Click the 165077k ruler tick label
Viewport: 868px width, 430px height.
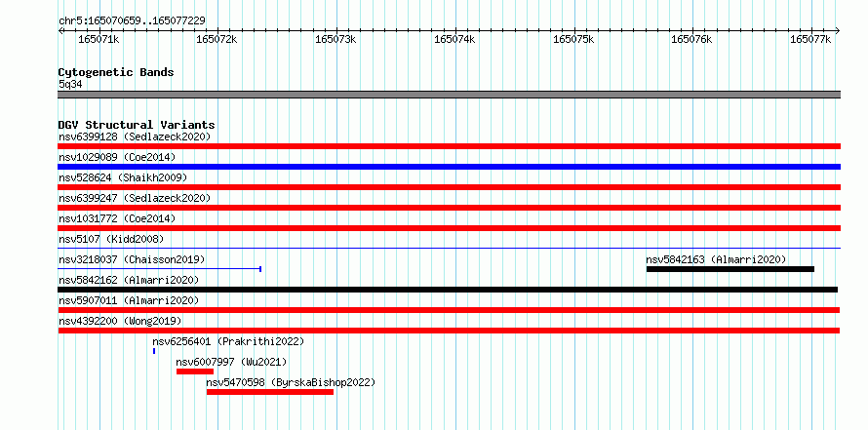tap(811, 39)
